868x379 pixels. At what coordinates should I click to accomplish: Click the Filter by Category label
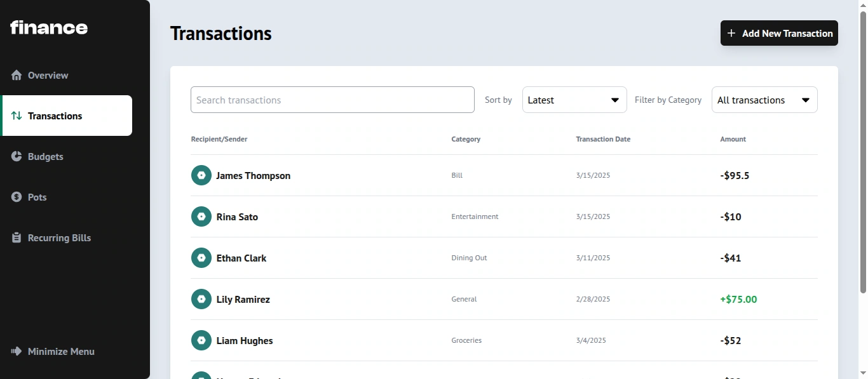[x=668, y=100]
